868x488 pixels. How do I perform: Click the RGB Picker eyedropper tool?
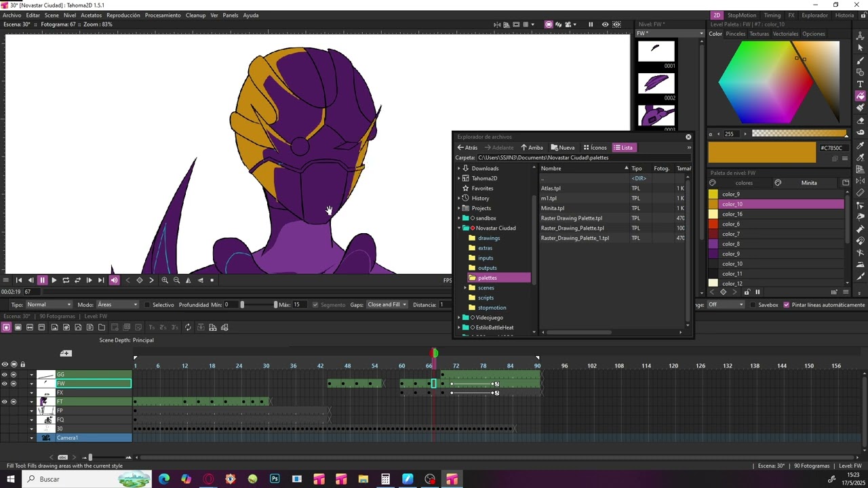click(x=861, y=157)
